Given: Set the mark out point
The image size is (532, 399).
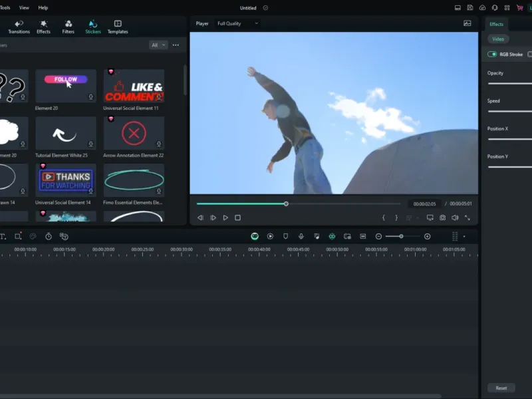Looking at the screenshot, I should pos(396,218).
